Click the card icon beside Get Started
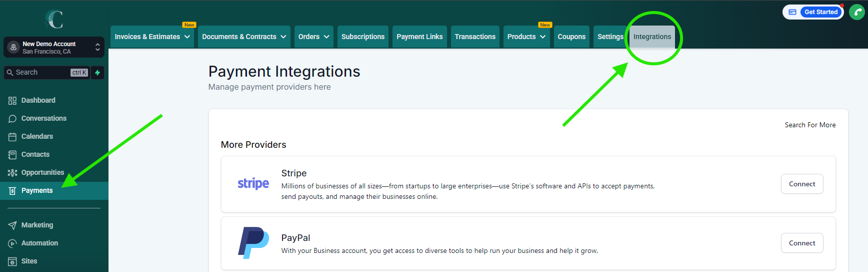The image size is (868, 272). click(792, 12)
